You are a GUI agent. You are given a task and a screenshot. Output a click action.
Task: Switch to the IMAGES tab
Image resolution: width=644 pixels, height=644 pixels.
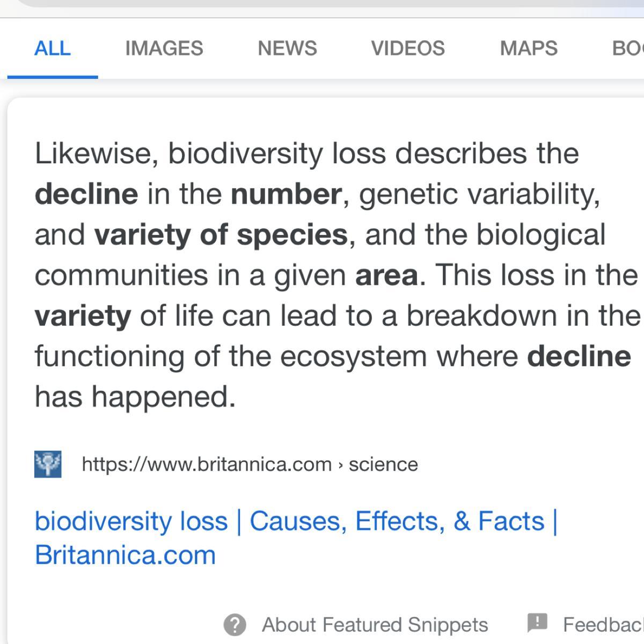164,48
